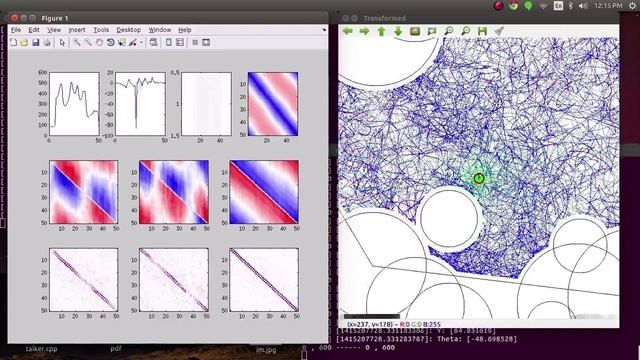Click the im.jpg desktop file label
This screenshot has width=640, height=360.
click(266, 350)
